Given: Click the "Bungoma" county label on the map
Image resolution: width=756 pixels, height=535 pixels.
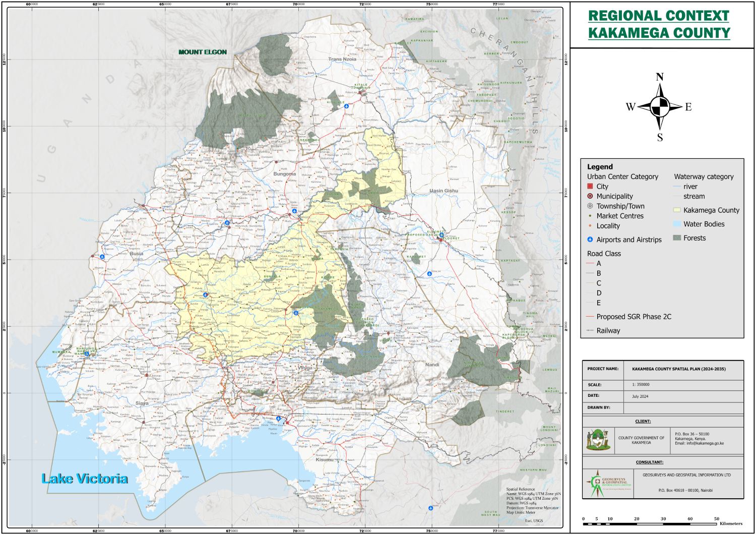Looking at the screenshot, I should point(285,174).
